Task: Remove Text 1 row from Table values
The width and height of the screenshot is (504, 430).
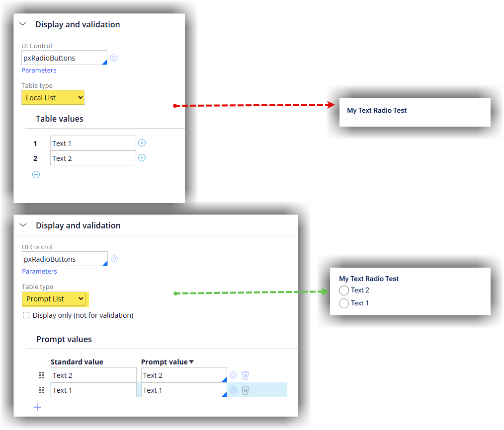Action: 142,143
